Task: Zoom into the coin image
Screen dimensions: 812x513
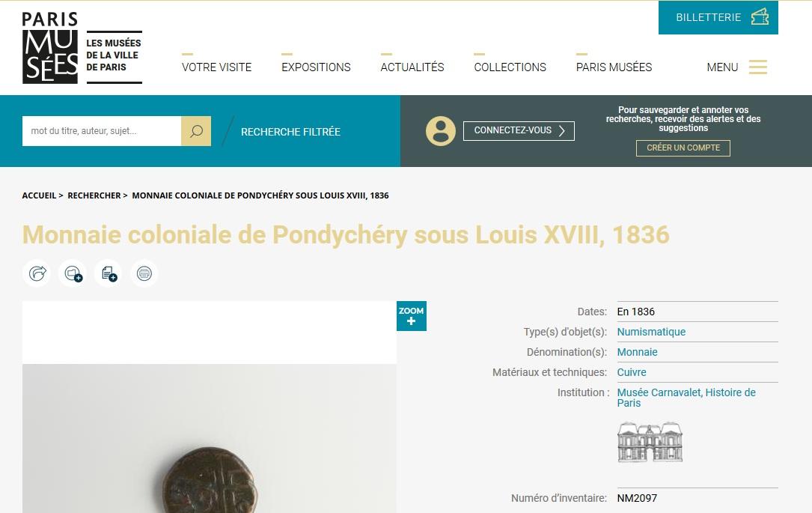Action: click(411, 315)
